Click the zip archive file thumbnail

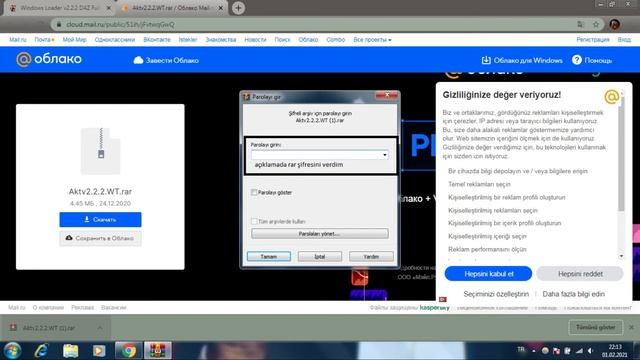pyautogui.click(x=100, y=151)
